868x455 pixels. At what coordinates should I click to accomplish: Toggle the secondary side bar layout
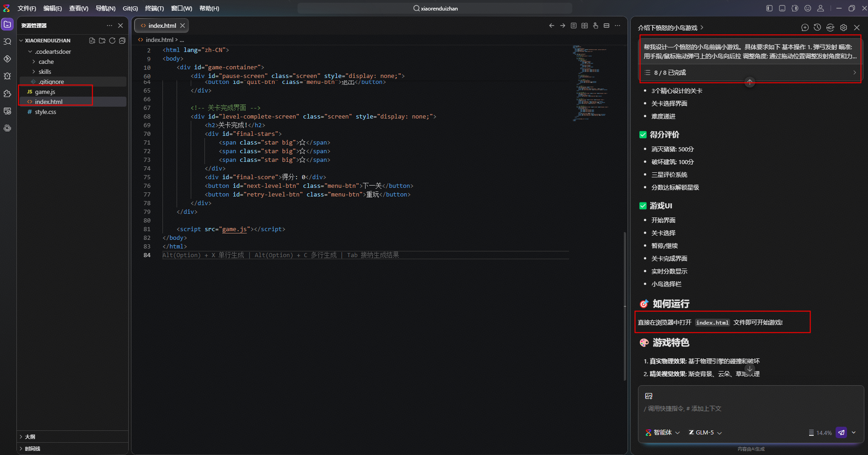(795, 8)
